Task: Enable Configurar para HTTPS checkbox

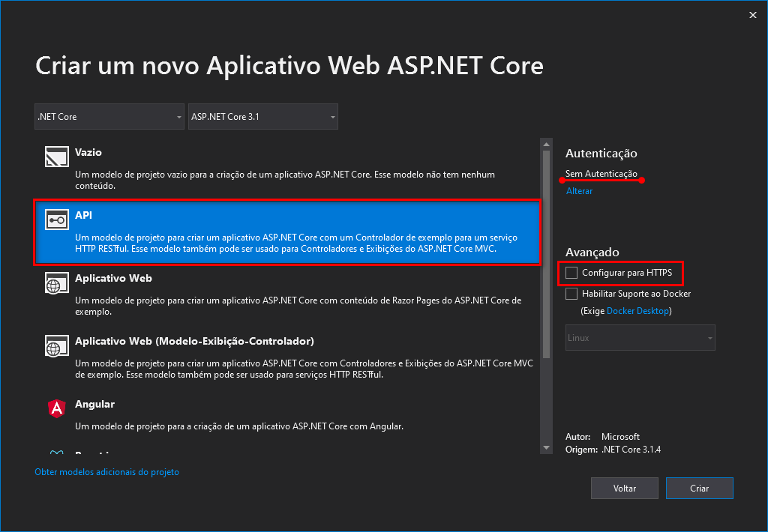Action: point(572,273)
